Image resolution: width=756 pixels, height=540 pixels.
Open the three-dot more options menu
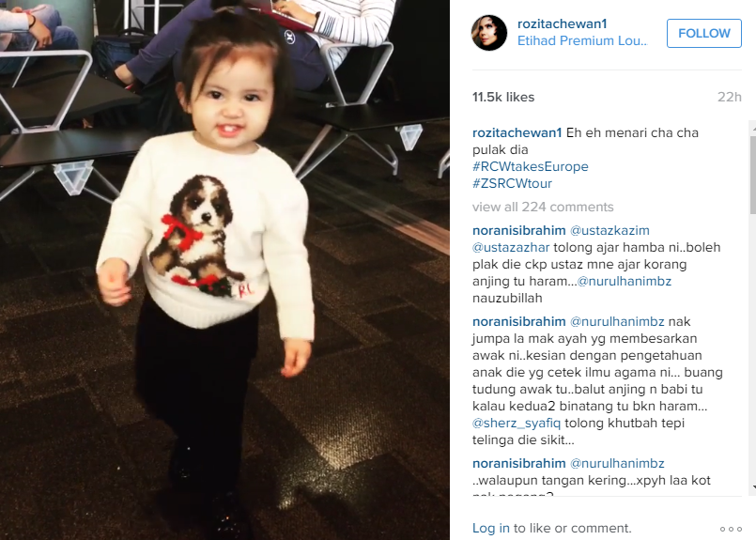pyautogui.click(x=731, y=529)
